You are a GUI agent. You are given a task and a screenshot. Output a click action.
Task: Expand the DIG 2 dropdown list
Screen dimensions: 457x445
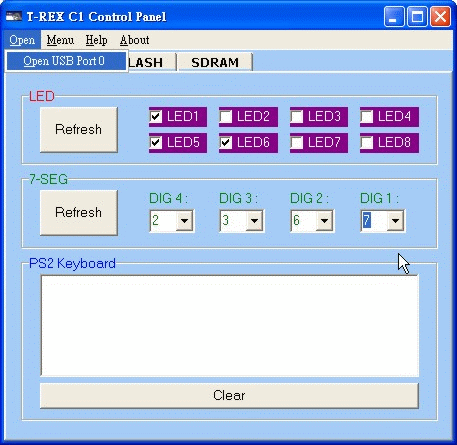click(x=324, y=221)
